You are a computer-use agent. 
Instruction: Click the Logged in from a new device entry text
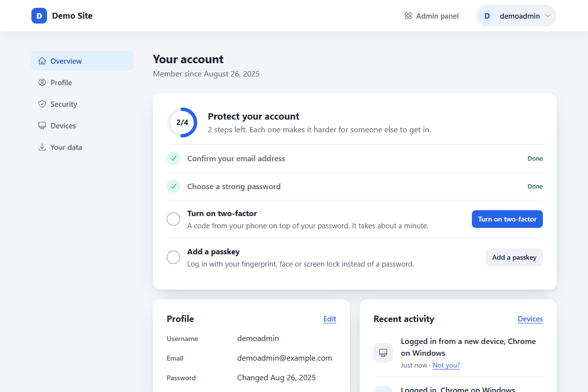(468, 347)
